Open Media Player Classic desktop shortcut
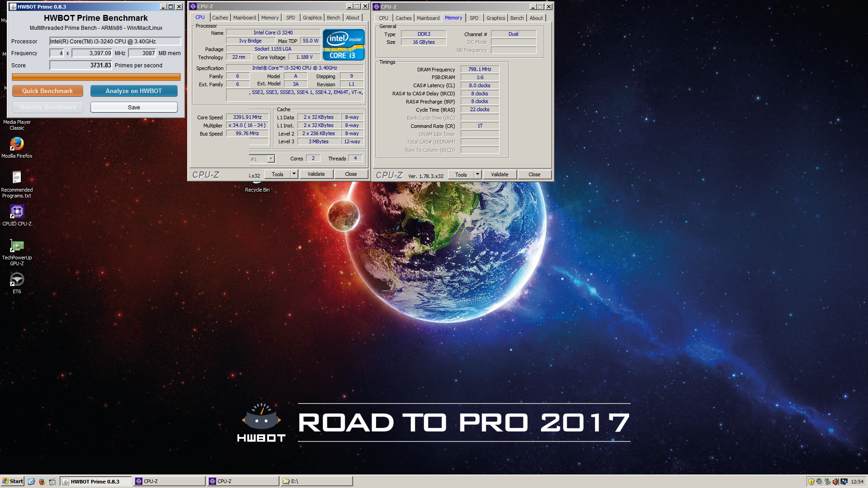This screenshot has width=868, height=488. pos(17,125)
